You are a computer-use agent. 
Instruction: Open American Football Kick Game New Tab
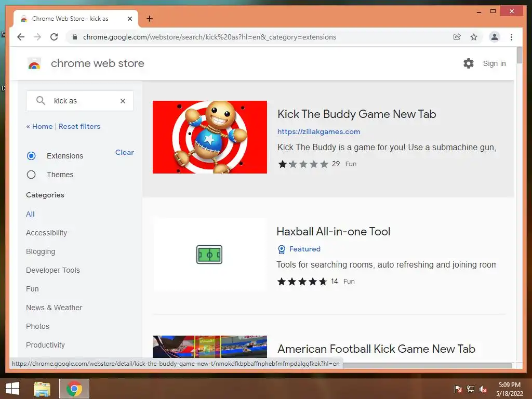click(x=376, y=349)
